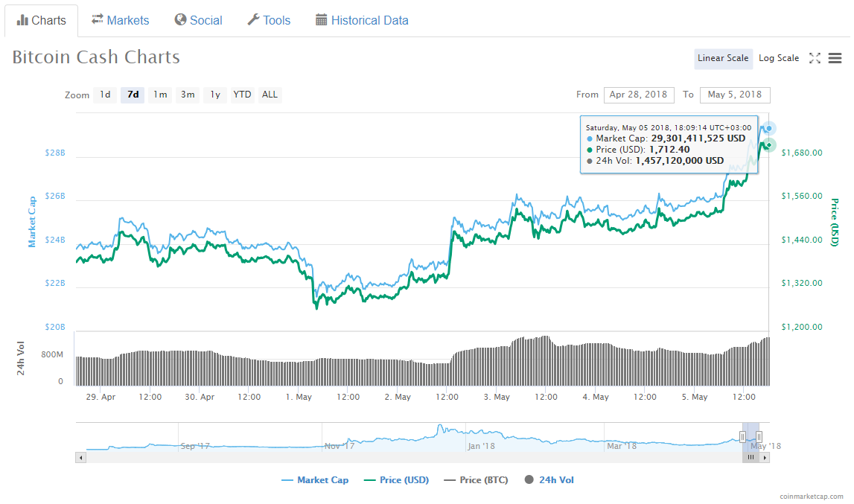Click the navigator scrollbar left arrow

pos(80,457)
